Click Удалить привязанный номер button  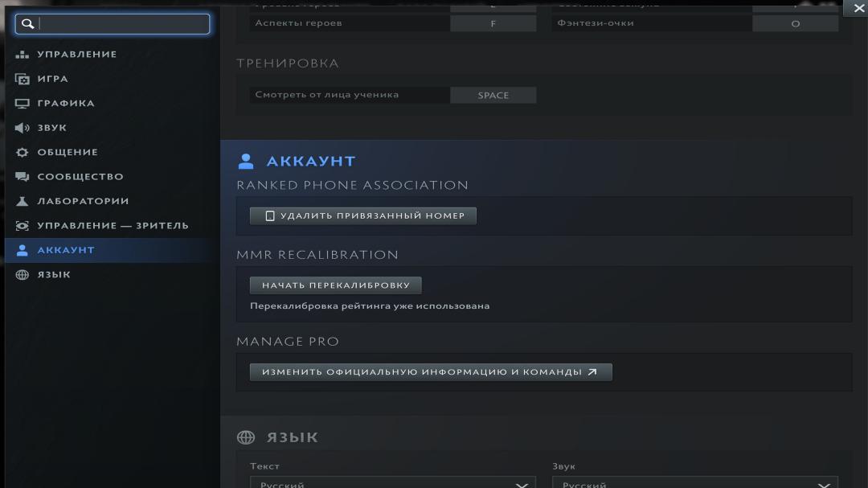(x=363, y=216)
